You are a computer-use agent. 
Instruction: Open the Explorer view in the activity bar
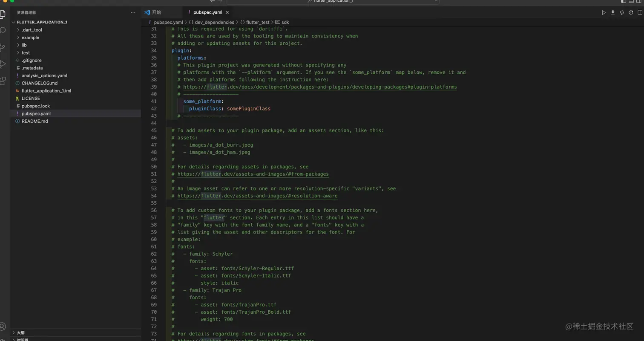tap(3, 14)
